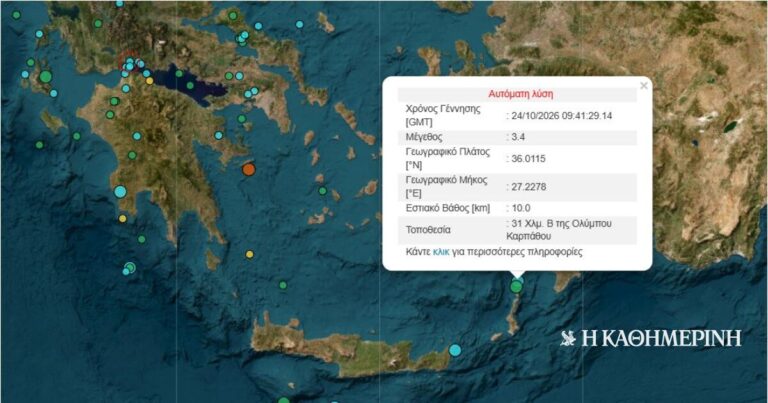The height and width of the screenshot is (403, 768).
Task: Select the green marker north of western Crete
Action: pyautogui.click(x=283, y=285)
